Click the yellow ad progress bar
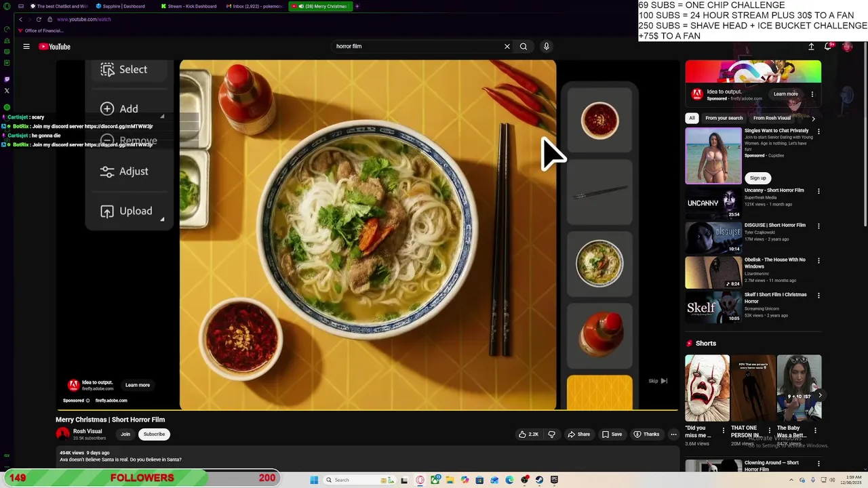Screen dimensions: 868x488 tap(367, 411)
